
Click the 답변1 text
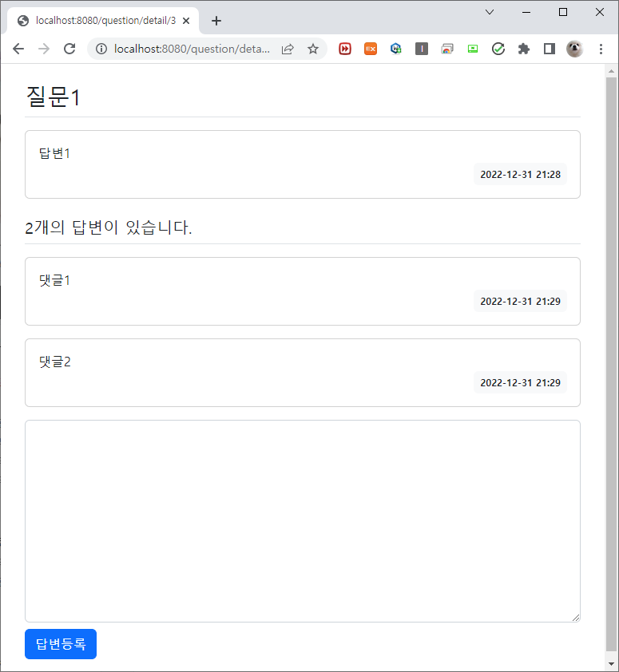pos(54,153)
